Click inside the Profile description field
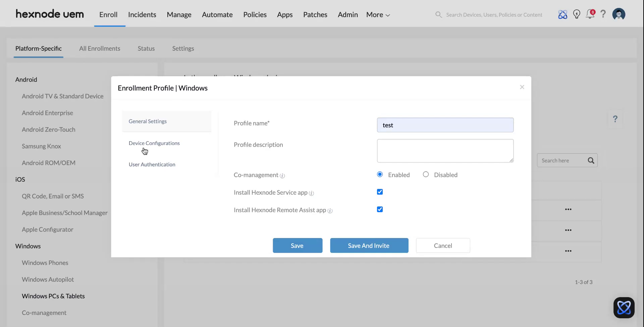Image resolution: width=644 pixels, height=327 pixels. pos(445,150)
